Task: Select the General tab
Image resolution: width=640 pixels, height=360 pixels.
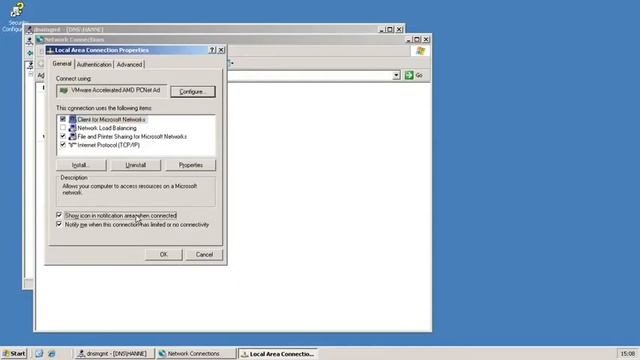Action: (62, 64)
